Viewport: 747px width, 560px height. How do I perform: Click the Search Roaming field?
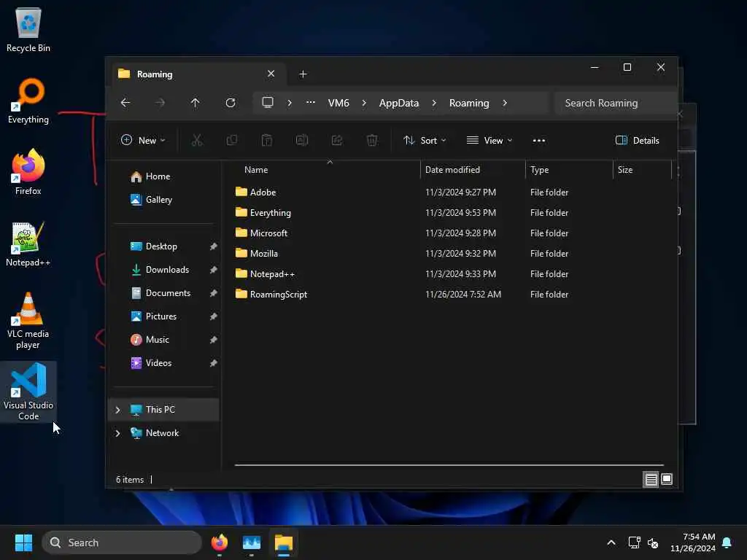point(616,103)
